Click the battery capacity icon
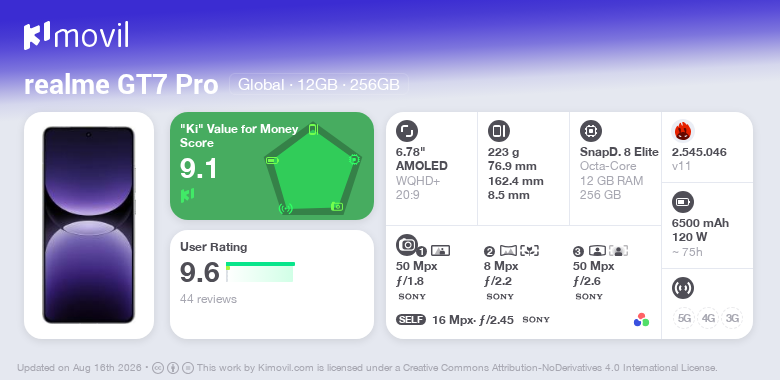The width and height of the screenshot is (780, 380). pos(683,202)
